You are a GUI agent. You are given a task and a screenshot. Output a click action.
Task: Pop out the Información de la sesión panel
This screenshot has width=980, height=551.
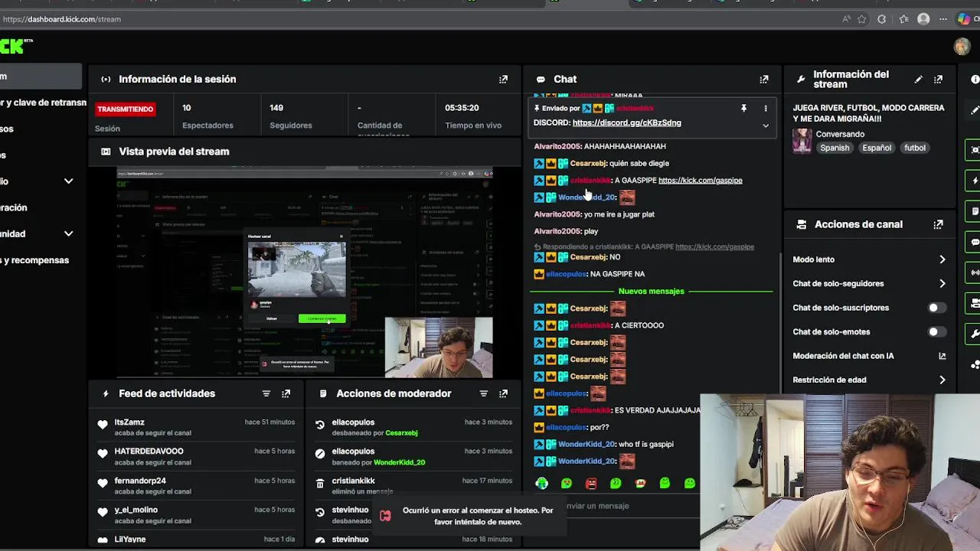(503, 80)
